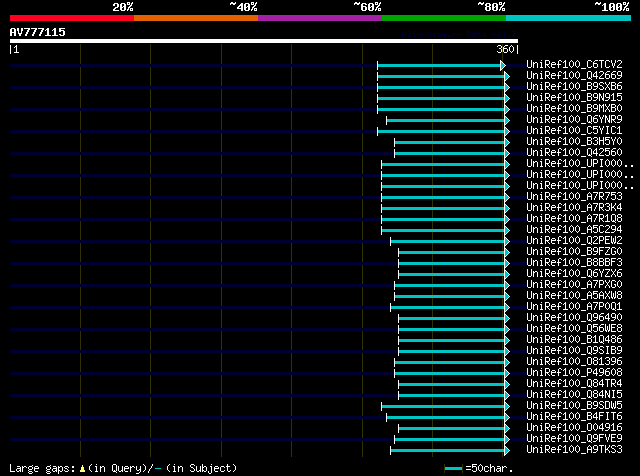Select the UniRef100_Q96490 label

(x=574, y=318)
